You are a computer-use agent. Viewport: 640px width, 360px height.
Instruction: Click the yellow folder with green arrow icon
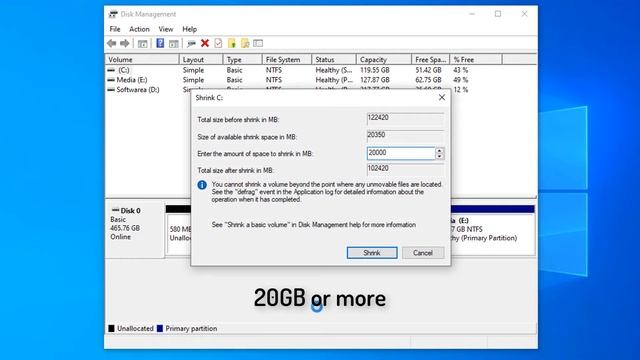pos(232,43)
